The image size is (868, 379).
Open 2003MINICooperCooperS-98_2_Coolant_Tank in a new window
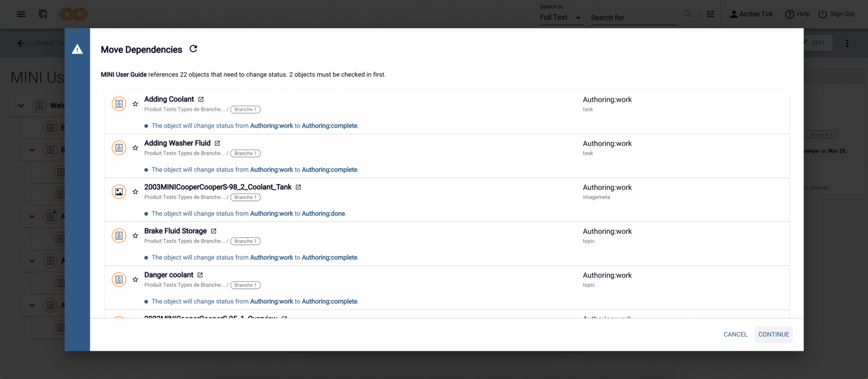pos(298,187)
